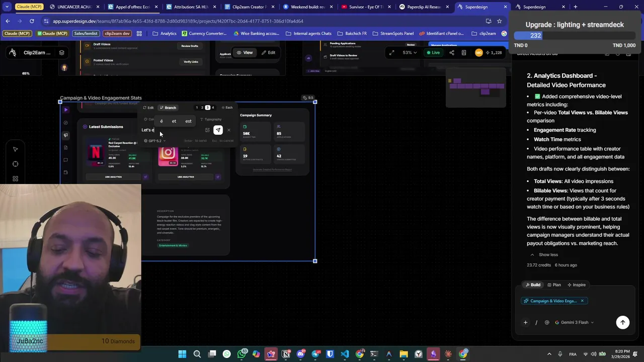Choose variation count 4

tap(213, 108)
